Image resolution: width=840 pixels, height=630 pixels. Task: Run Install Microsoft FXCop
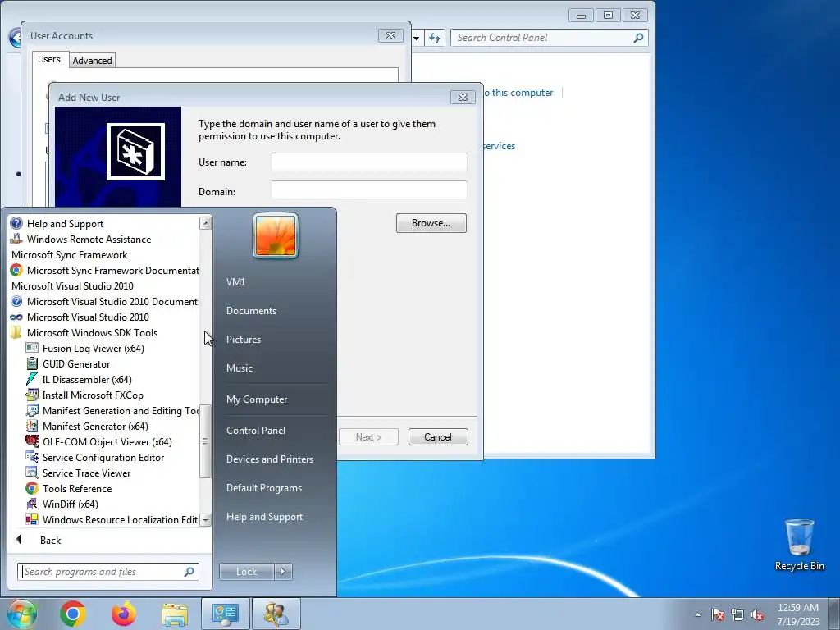pyautogui.click(x=85, y=395)
